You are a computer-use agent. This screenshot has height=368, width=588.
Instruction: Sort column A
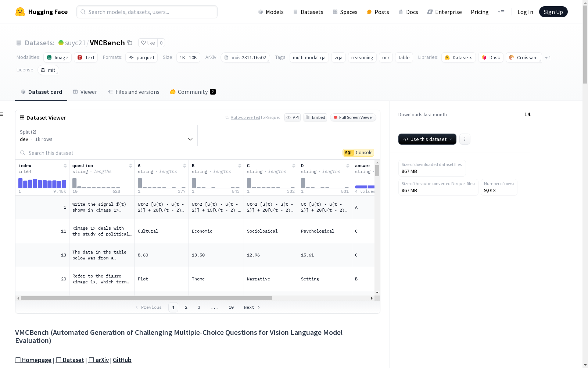184,166
